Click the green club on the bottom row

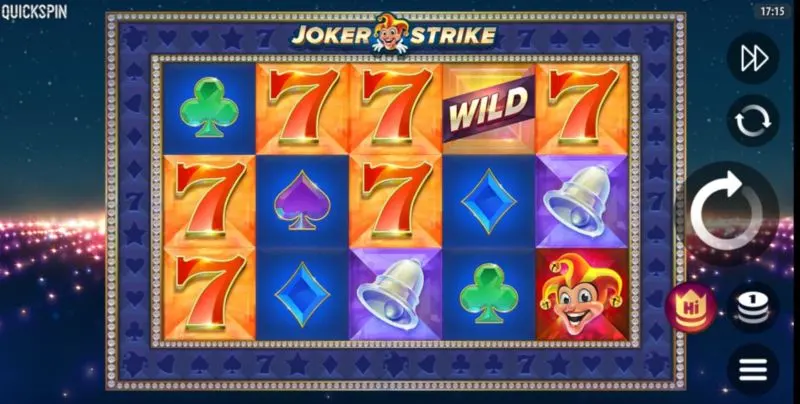(x=489, y=295)
